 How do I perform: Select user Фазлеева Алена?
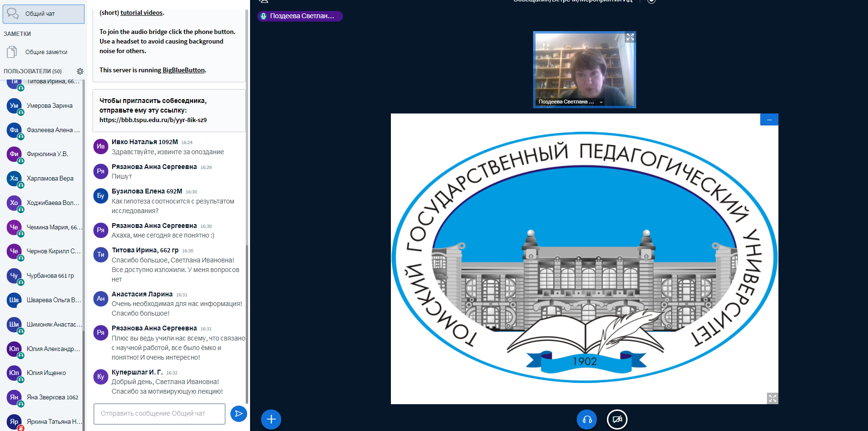click(x=44, y=130)
